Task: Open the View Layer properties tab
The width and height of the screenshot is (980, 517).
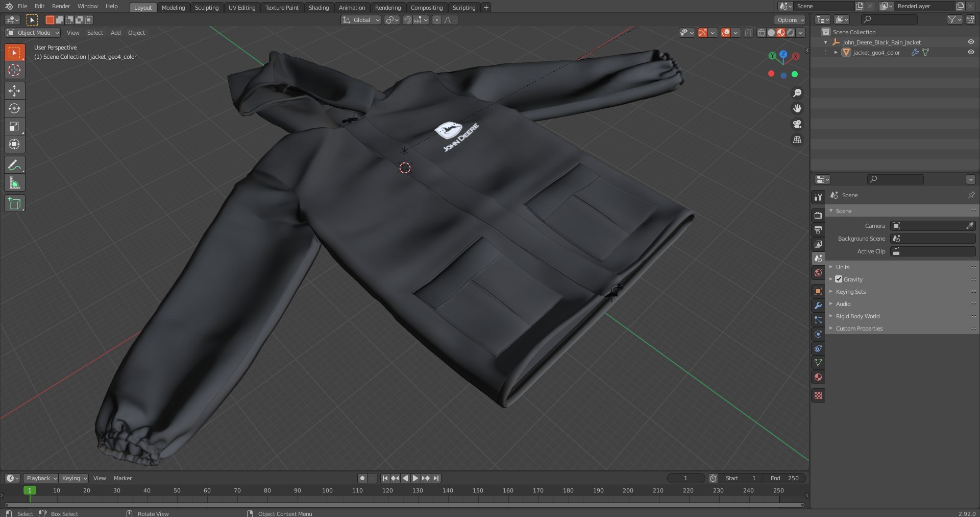Action: pyautogui.click(x=818, y=244)
